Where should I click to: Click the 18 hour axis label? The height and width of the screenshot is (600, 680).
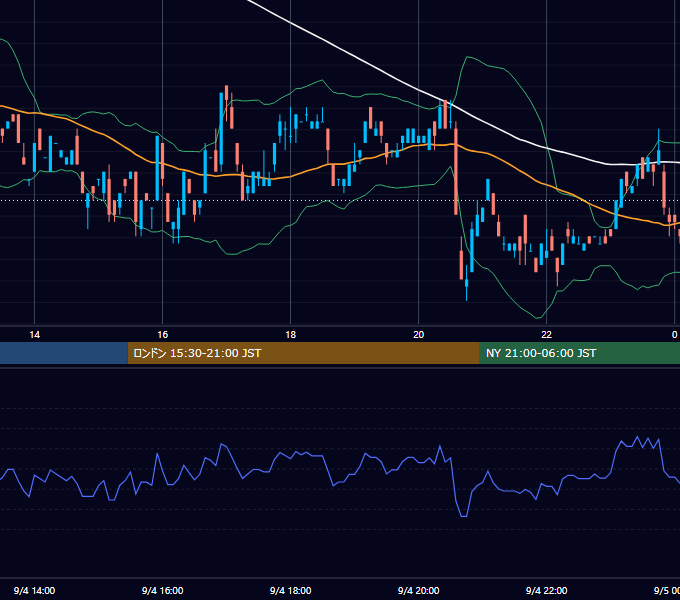tap(291, 334)
